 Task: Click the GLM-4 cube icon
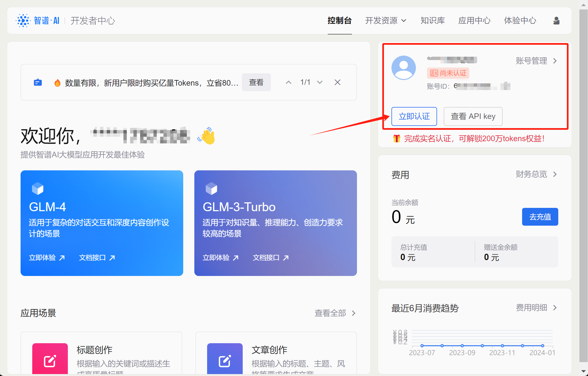(x=38, y=188)
